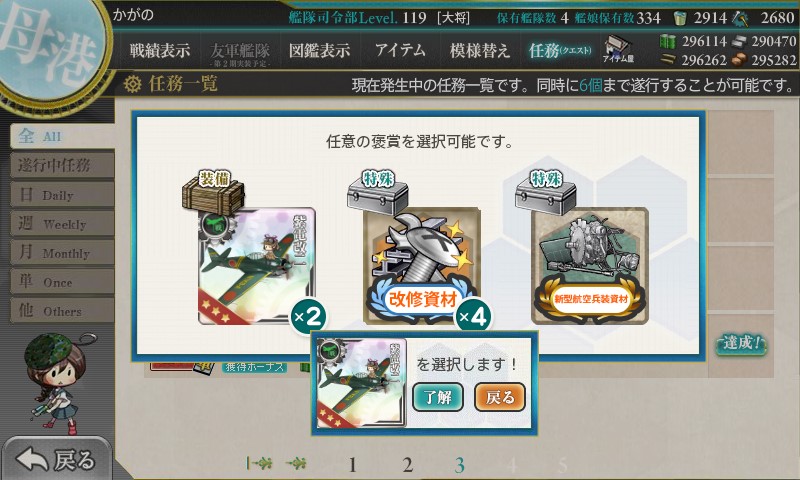Click the fighter thumbnail in confirmation dialog
This screenshot has height=480, width=800.
(x=362, y=383)
